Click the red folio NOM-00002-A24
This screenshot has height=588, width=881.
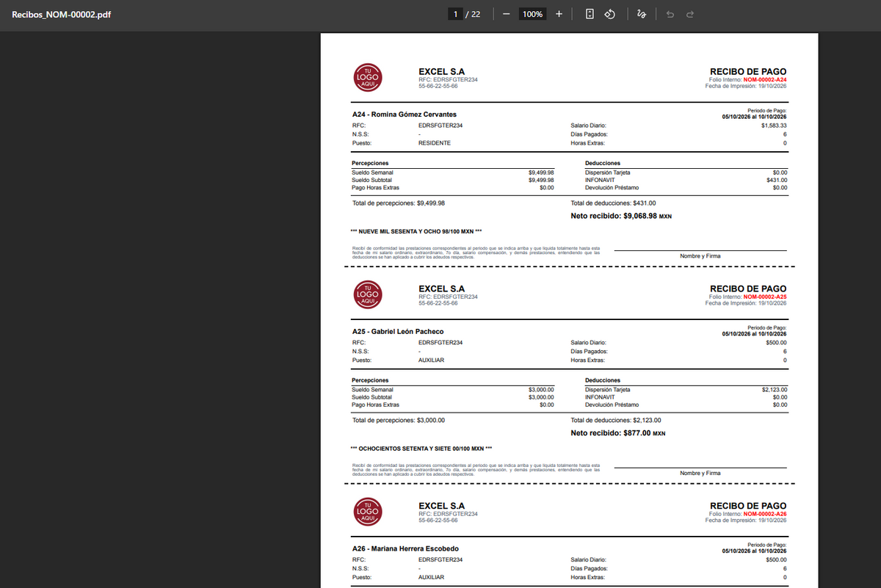click(765, 79)
